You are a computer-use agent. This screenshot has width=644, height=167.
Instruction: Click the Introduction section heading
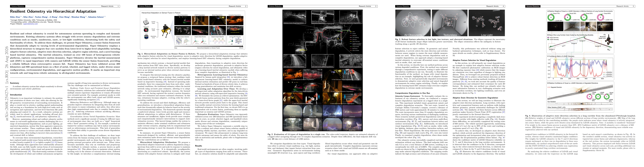pos(16,95)
